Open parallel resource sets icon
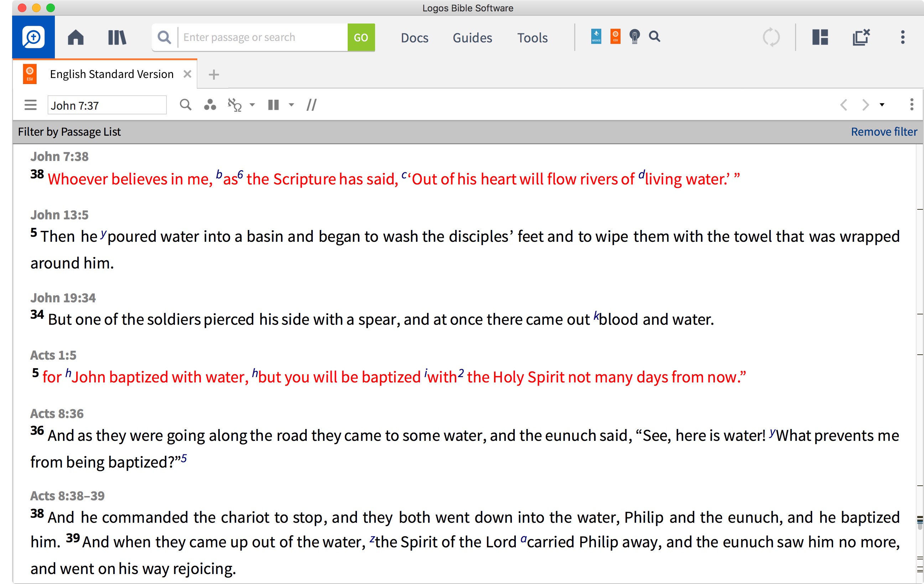924x584 pixels. point(312,105)
